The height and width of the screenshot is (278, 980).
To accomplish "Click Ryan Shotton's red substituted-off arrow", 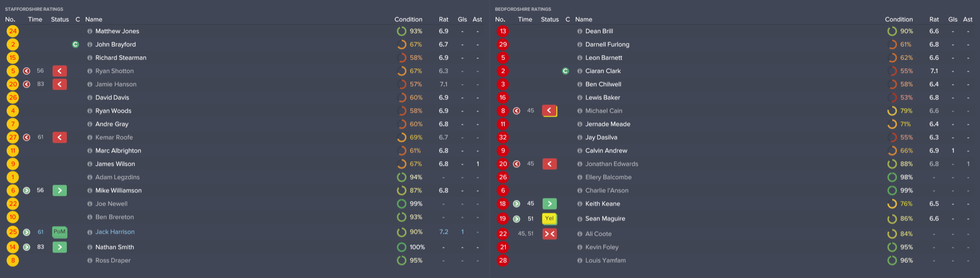I will [x=60, y=71].
